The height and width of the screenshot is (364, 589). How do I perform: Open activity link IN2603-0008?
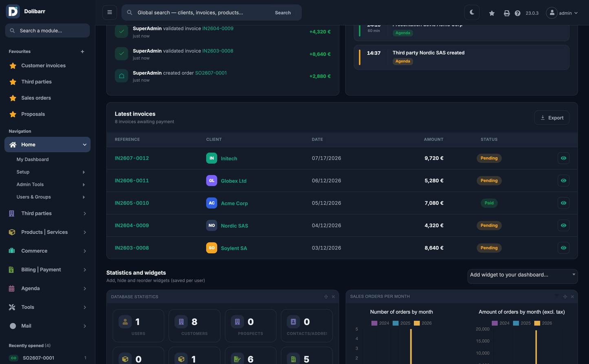coord(218,51)
